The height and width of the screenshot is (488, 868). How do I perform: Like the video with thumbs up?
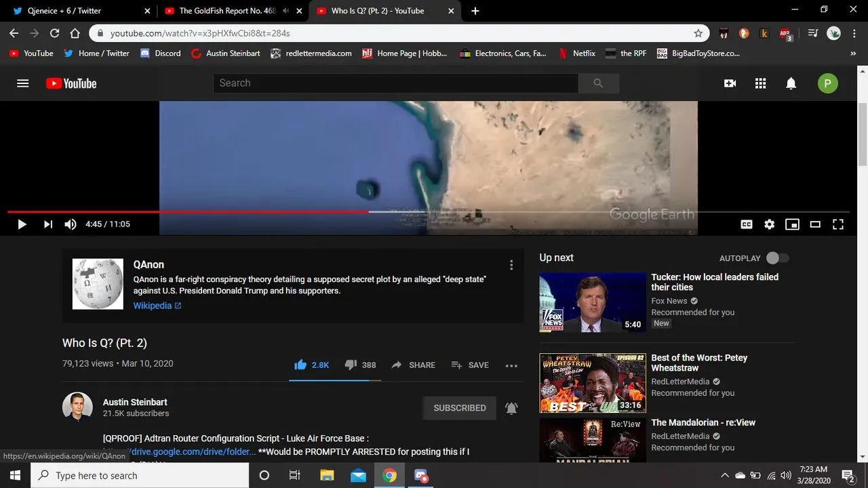pyautogui.click(x=312, y=365)
